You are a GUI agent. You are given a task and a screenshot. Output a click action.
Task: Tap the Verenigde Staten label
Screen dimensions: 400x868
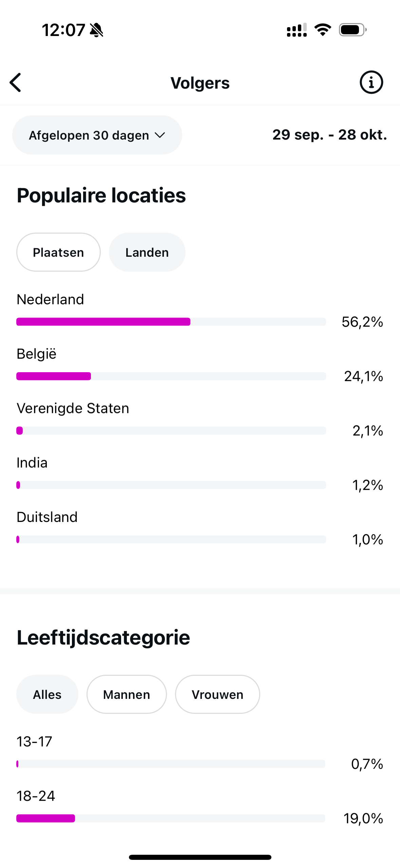coord(73,408)
